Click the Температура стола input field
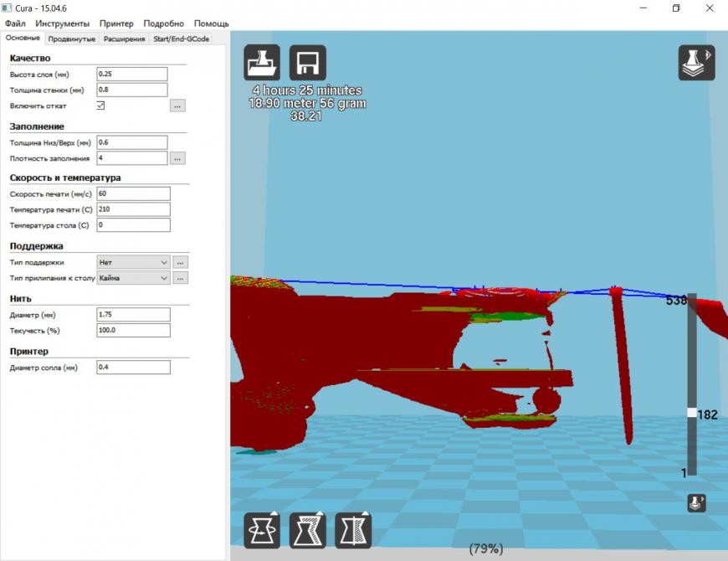 (x=133, y=225)
